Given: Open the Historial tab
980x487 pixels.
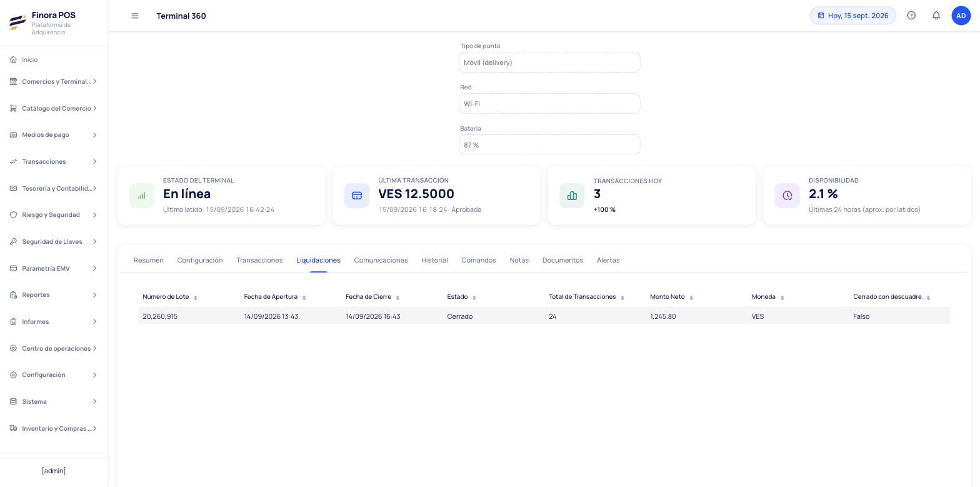Looking at the screenshot, I should [x=434, y=260].
